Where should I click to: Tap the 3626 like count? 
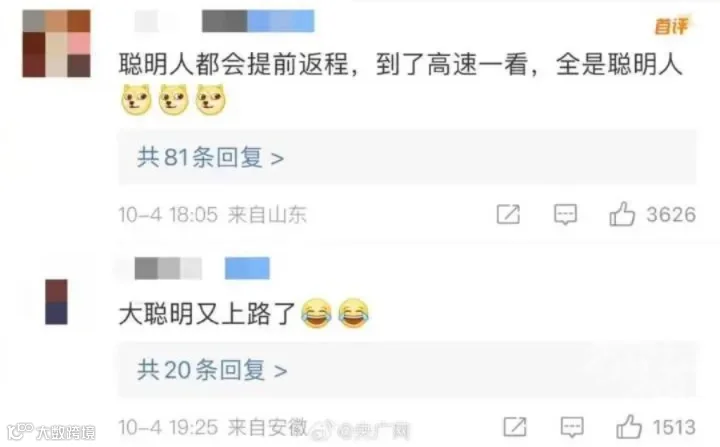click(671, 215)
